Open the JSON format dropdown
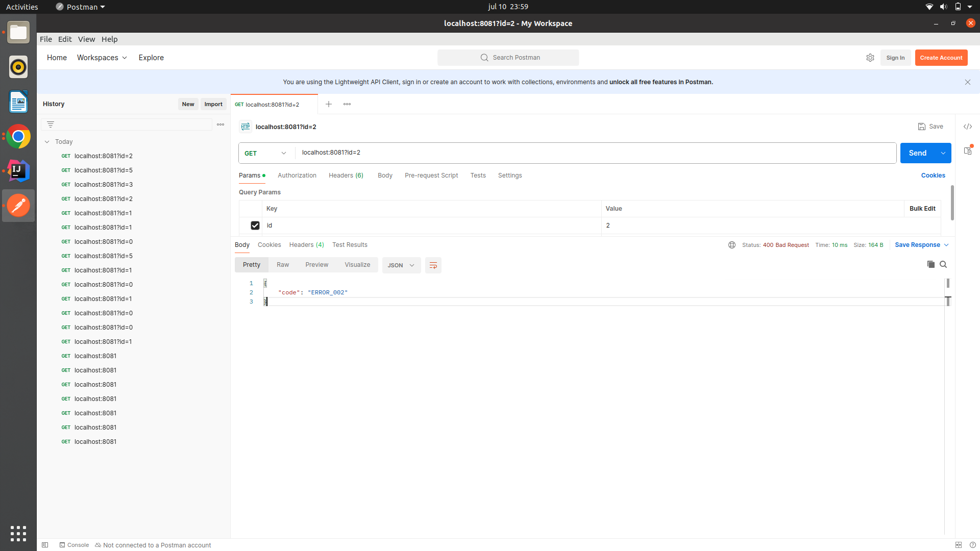The height and width of the screenshot is (551, 980). (x=401, y=265)
